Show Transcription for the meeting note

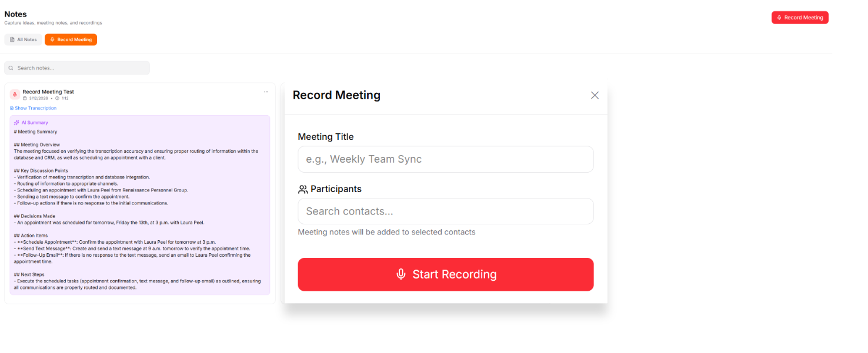pyautogui.click(x=34, y=108)
